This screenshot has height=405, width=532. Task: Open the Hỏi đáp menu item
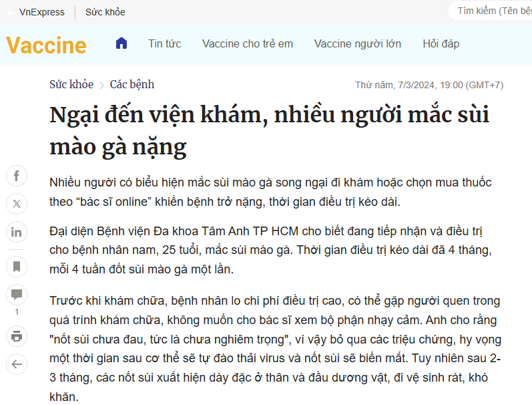441,44
